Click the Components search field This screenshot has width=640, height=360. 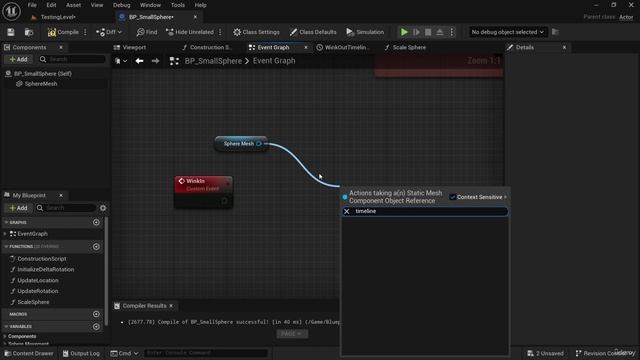click(x=72, y=59)
